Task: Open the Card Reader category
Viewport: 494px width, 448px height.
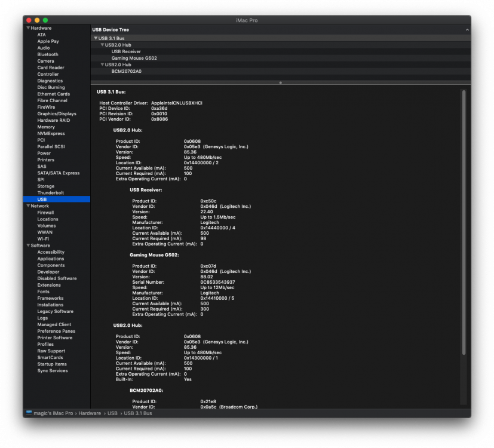Action: click(51, 67)
